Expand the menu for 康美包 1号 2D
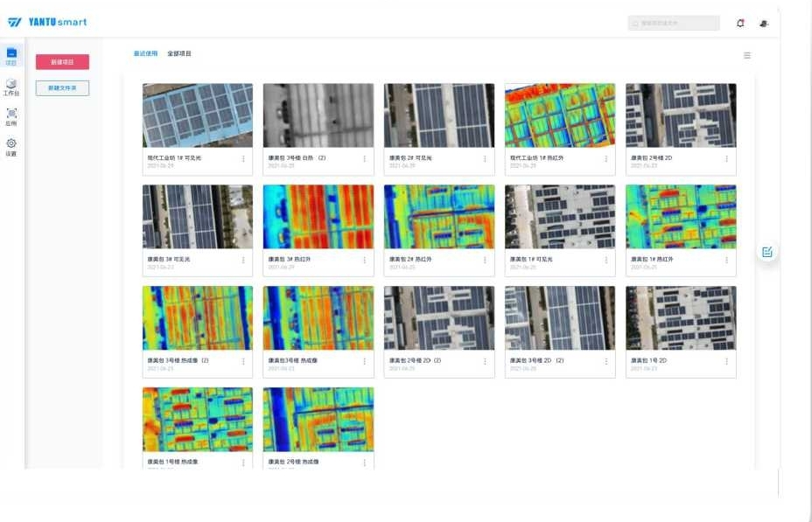The height and width of the screenshot is (522, 812). pos(726,361)
